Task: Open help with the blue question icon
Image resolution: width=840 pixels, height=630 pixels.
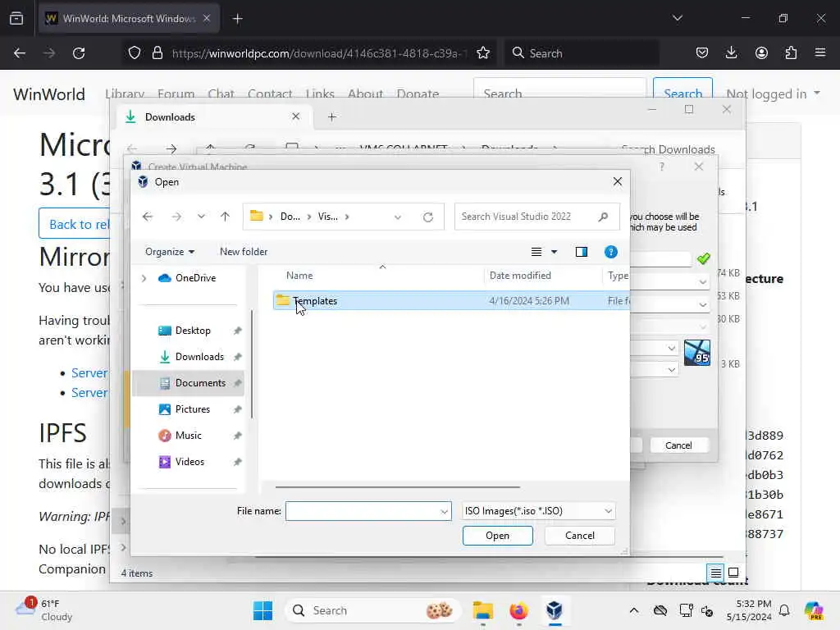Action: [610, 252]
